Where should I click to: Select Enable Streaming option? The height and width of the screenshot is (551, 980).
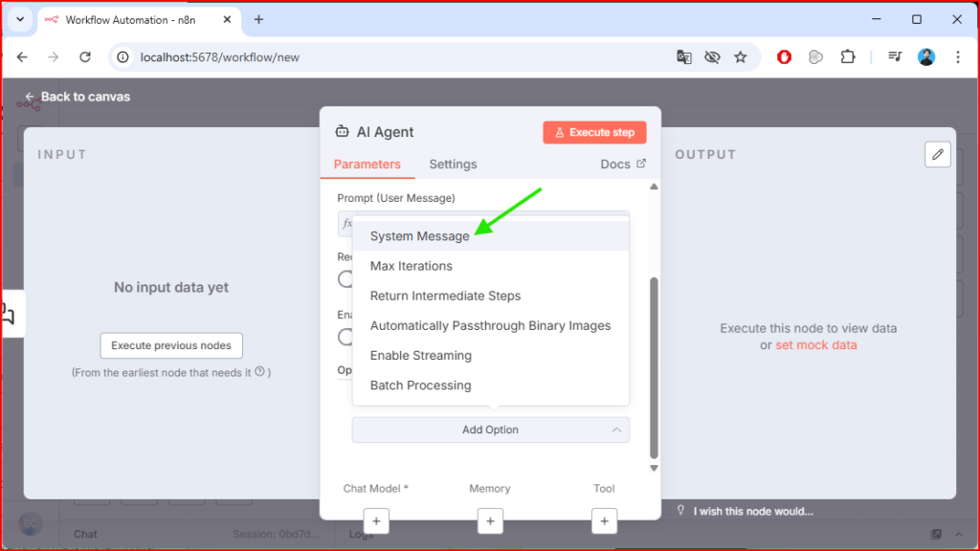(421, 356)
